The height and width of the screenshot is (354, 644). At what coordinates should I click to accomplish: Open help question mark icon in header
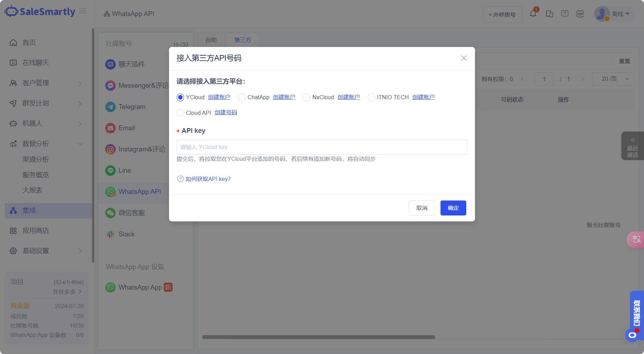565,14
